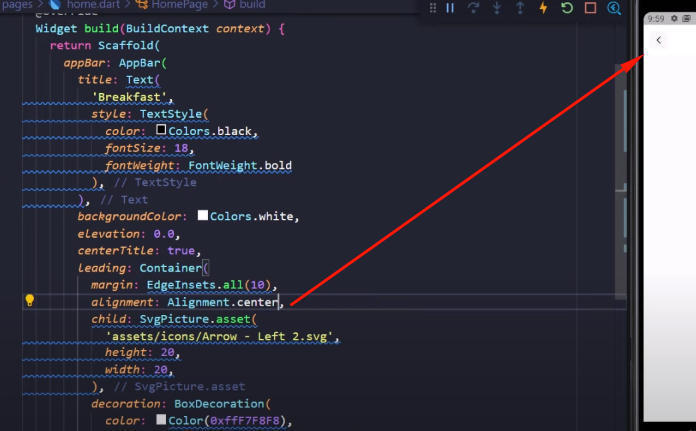Click the 'Breakfast' string literal

tap(132, 97)
